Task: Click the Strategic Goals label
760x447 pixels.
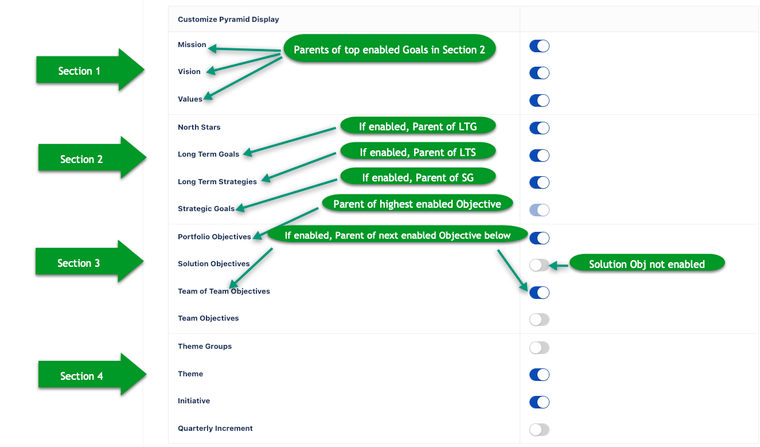Action: coord(206,208)
